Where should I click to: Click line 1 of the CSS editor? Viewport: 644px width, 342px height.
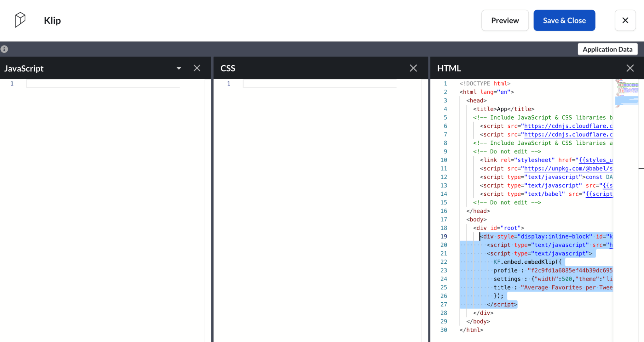(x=320, y=83)
